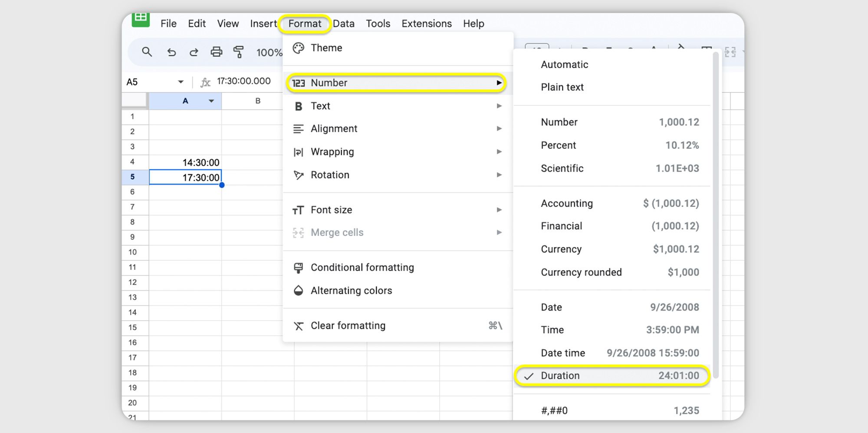Choose Plain text format

pyautogui.click(x=562, y=87)
